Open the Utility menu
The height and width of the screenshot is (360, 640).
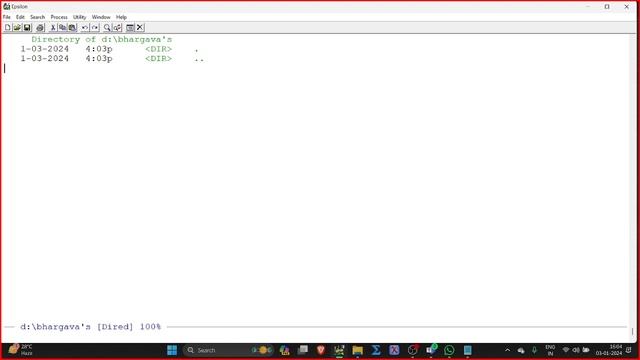click(x=80, y=17)
